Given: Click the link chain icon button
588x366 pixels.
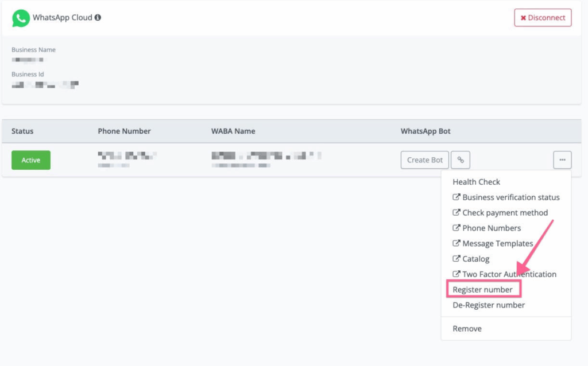Looking at the screenshot, I should coord(460,160).
